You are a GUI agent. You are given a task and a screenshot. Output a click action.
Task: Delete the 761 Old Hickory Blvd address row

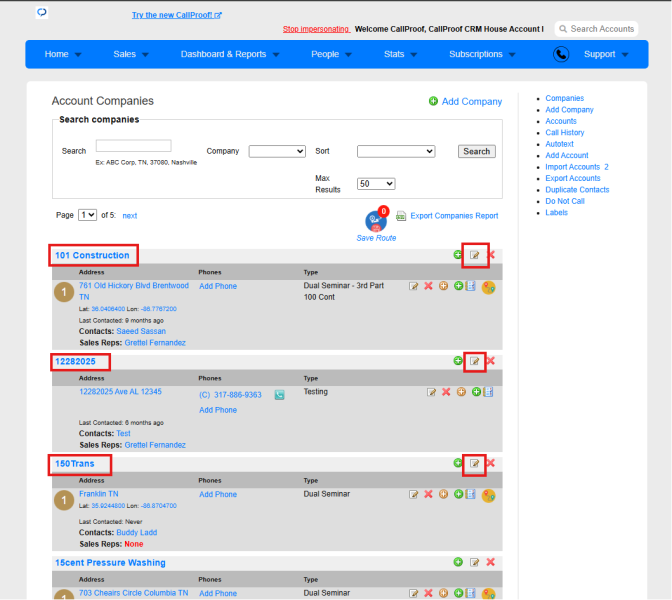point(428,286)
